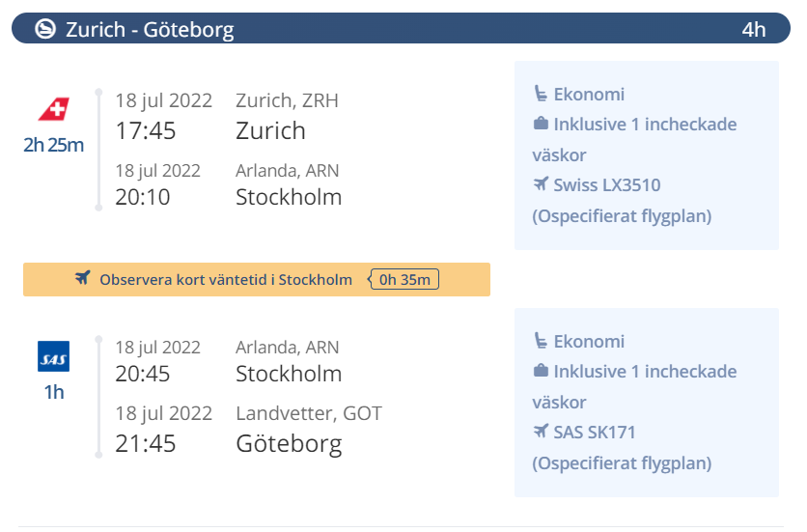
Task: Click the SAS SK171 flight number text
Action: coord(595,432)
